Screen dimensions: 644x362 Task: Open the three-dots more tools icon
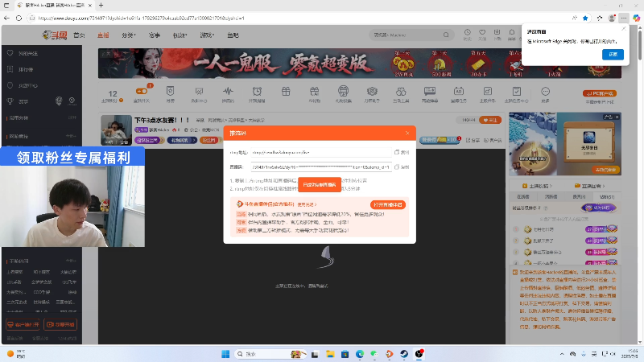[546, 91]
